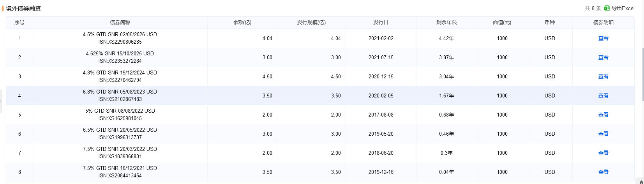View details of the XS2084413454 bond

(603, 172)
